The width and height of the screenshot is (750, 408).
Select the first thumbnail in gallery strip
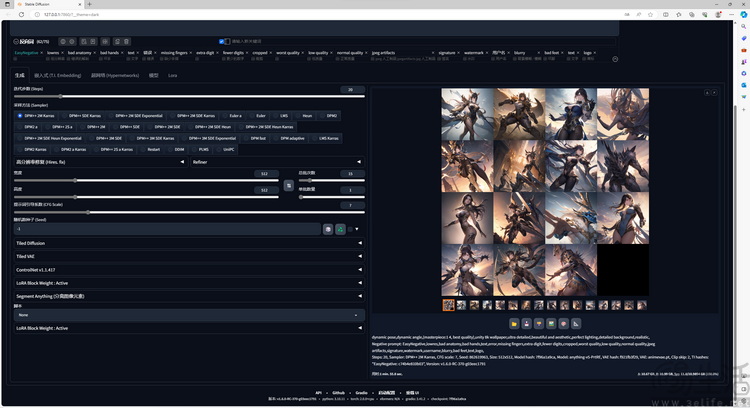tap(449, 305)
